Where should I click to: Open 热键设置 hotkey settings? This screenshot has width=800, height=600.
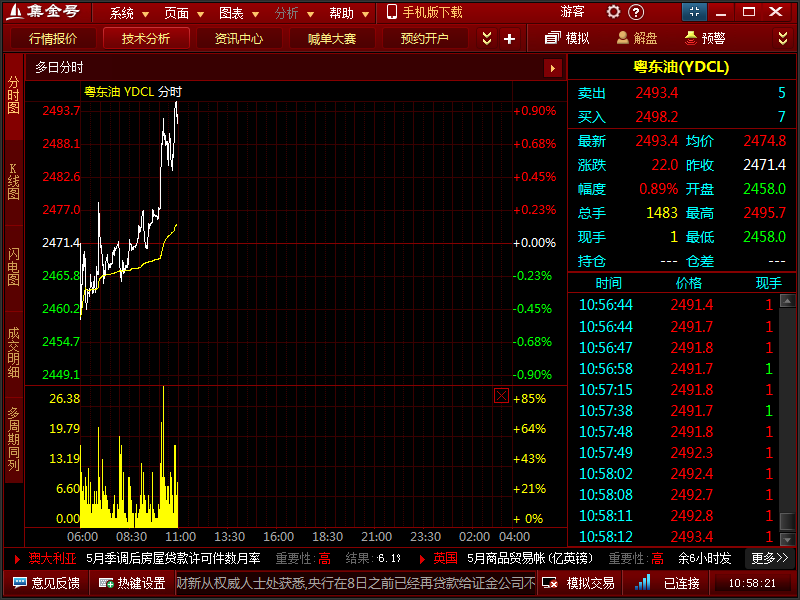pyautogui.click(x=133, y=583)
